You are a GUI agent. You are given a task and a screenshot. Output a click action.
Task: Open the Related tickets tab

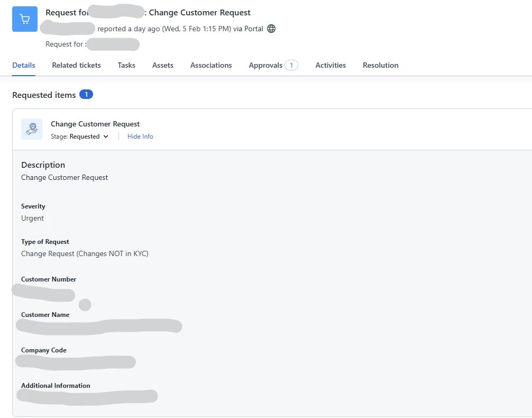(x=76, y=65)
